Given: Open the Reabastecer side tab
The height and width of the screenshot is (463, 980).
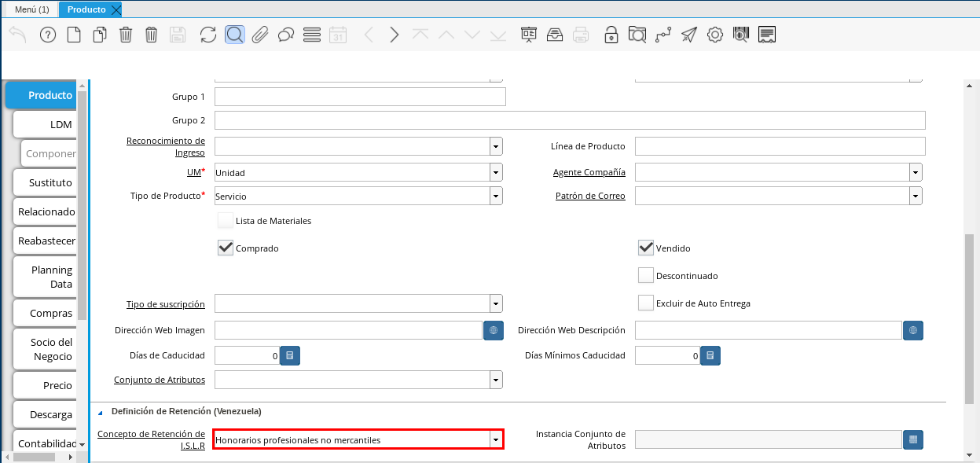Looking at the screenshot, I should pyautogui.click(x=45, y=241).
